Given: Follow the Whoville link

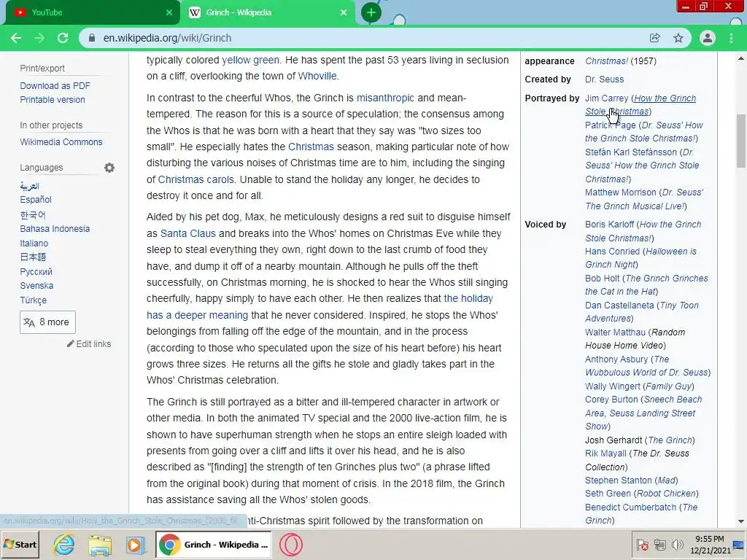Looking at the screenshot, I should tap(317, 76).
